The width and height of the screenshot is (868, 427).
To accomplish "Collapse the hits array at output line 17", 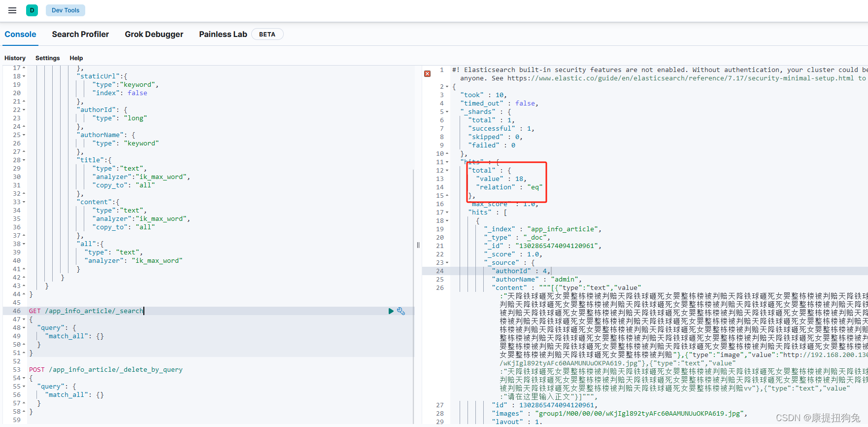I will [447, 213].
